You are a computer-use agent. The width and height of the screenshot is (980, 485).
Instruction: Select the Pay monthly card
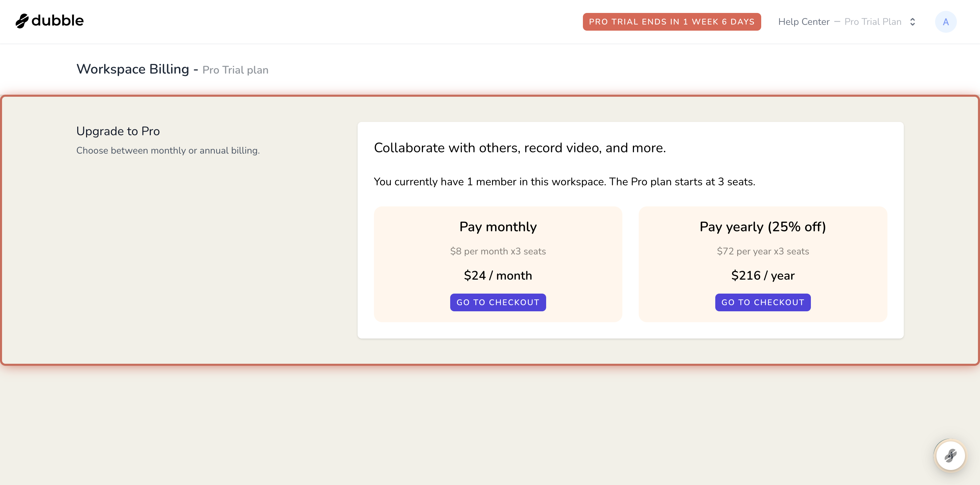497,264
